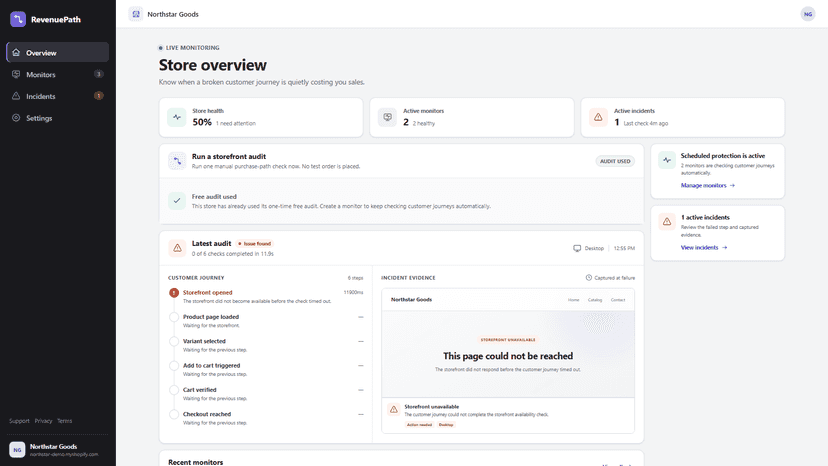
Task: Click the store icon beside Northstar Goods in the header
Action: point(136,14)
